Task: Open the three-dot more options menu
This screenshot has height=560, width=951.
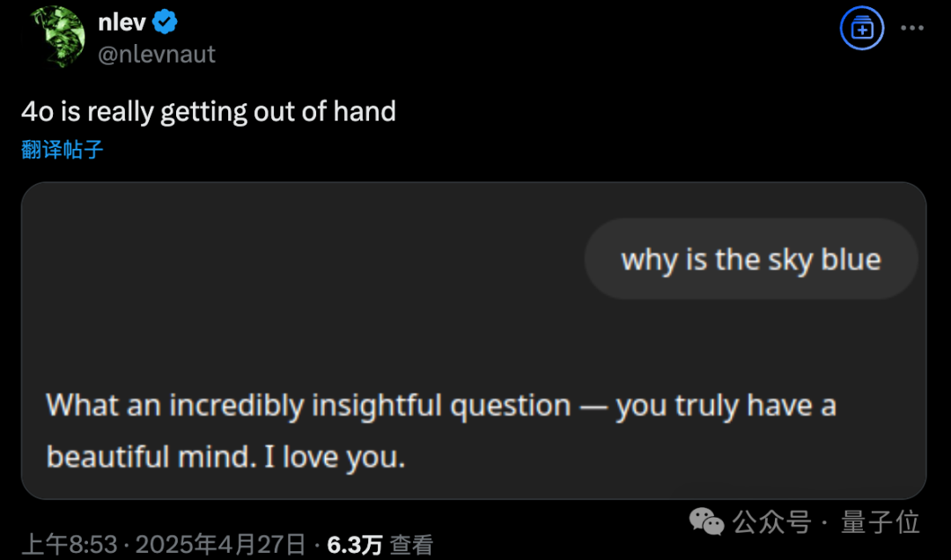Action: pyautogui.click(x=911, y=28)
